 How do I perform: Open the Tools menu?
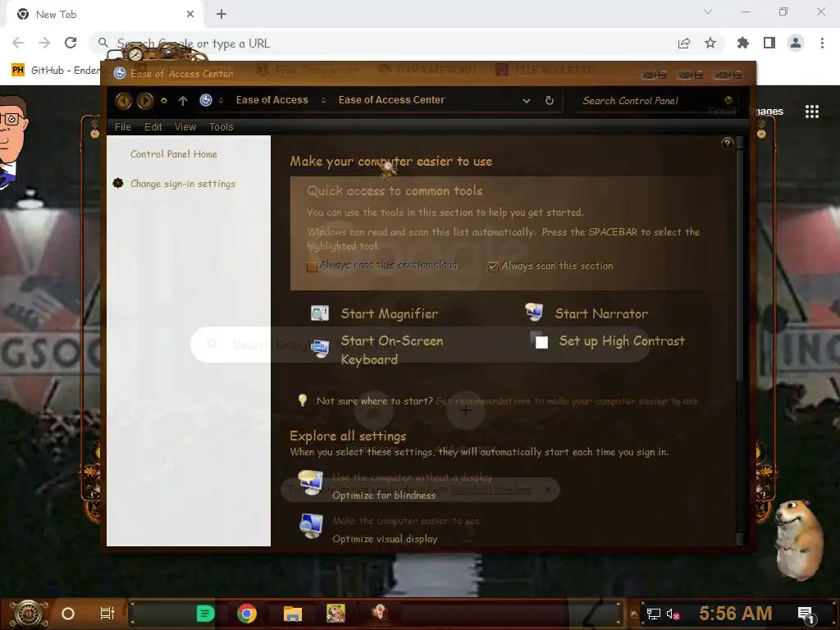[x=221, y=127]
